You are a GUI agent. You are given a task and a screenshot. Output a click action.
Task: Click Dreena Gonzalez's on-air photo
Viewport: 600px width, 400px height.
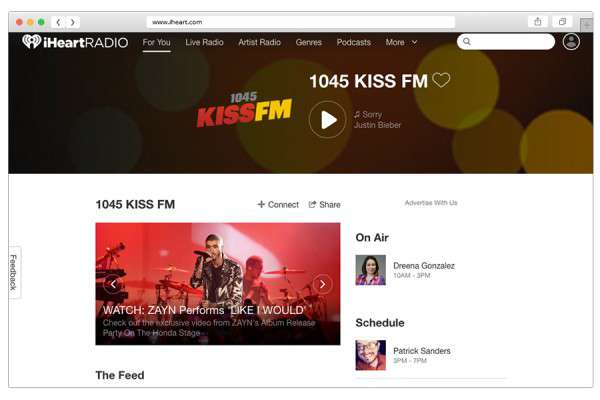coord(370,270)
